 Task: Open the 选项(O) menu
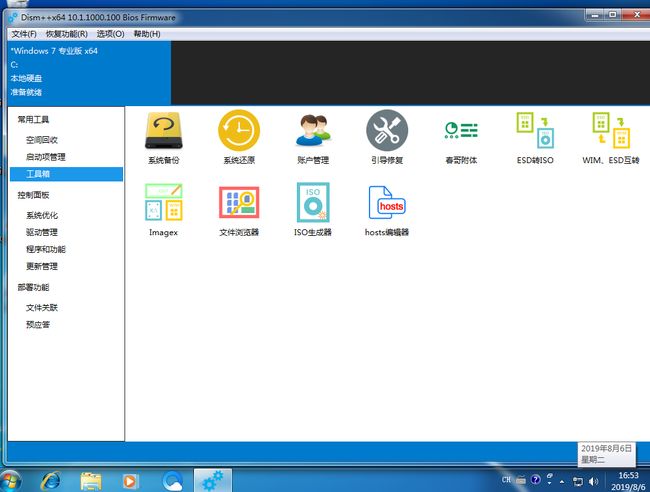pos(110,34)
